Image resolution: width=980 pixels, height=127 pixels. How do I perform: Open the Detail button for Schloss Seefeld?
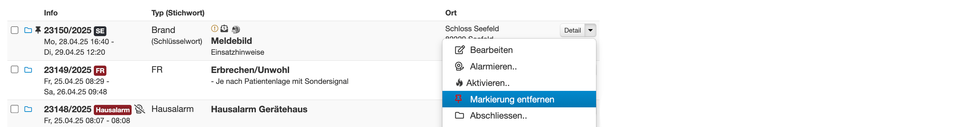click(x=572, y=30)
